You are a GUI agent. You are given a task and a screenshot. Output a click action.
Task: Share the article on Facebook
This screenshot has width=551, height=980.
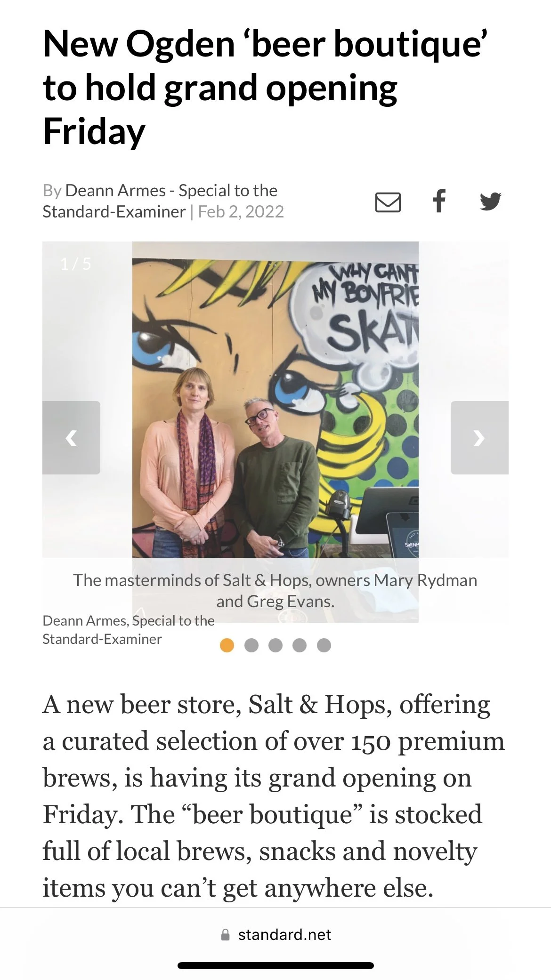coord(439,201)
